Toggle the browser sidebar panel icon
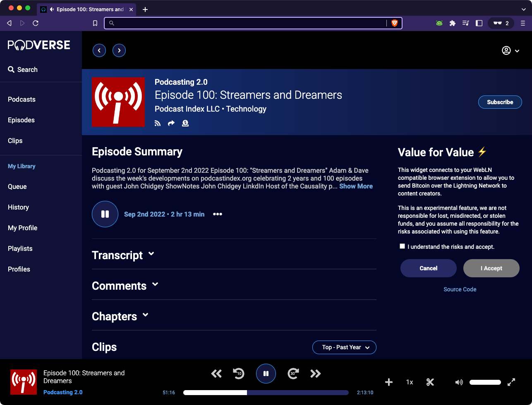 point(479,23)
